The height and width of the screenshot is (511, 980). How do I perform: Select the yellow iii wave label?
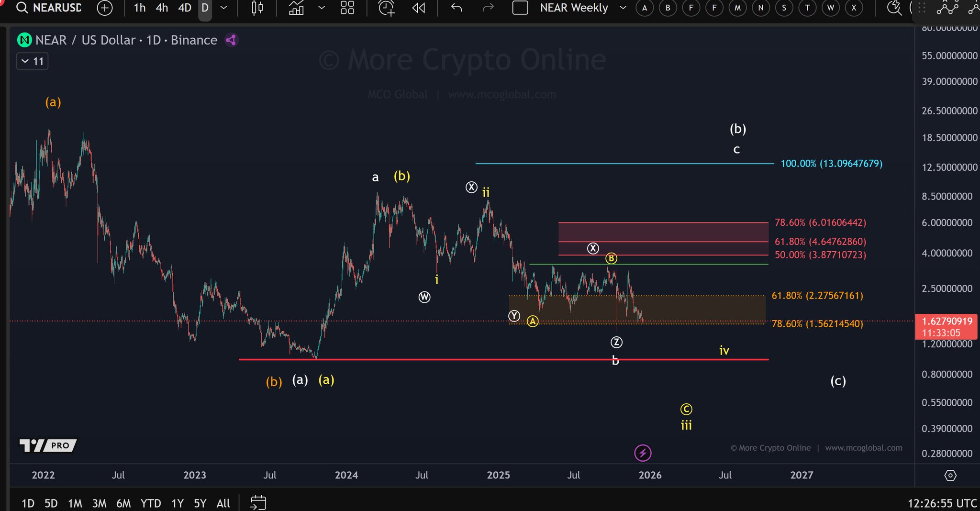click(686, 425)
